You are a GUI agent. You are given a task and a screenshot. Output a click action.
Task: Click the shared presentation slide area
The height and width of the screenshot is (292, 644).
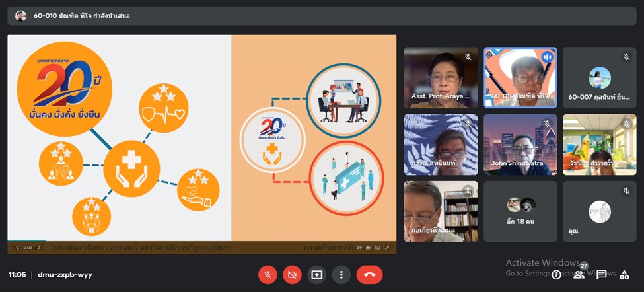(201, 137)
